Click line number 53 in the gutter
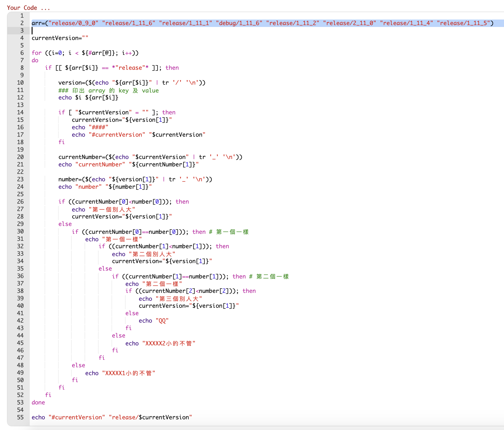 [x=20, y=403]
